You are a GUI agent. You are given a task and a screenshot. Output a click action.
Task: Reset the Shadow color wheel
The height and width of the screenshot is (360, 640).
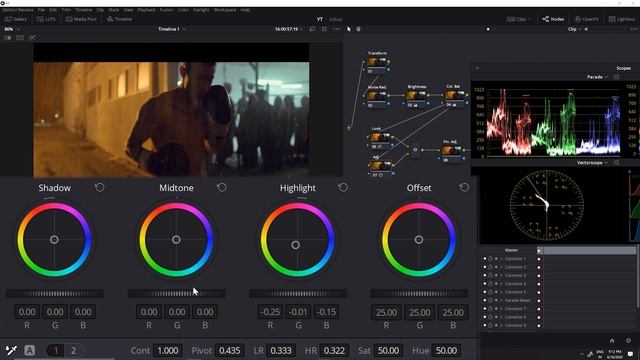point(100,187)
